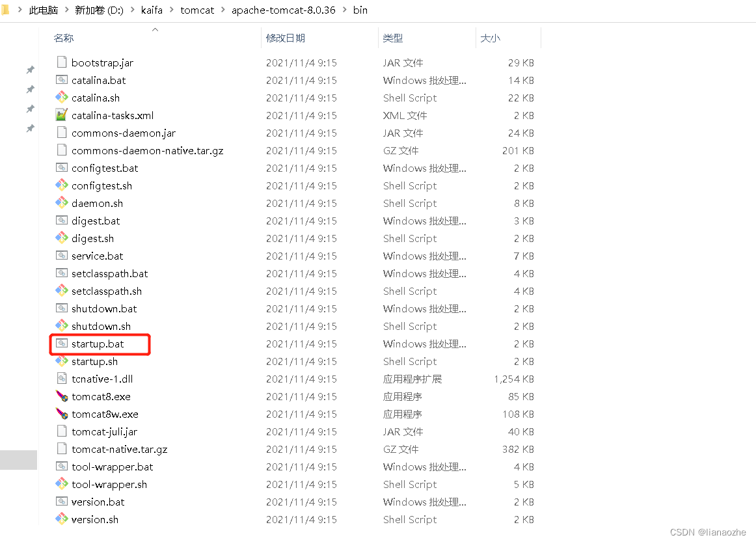The width and height of the screenshot is (756, 542).
Task: Click the setclasspath.bat file icon
Action: (x=62, y=273)
